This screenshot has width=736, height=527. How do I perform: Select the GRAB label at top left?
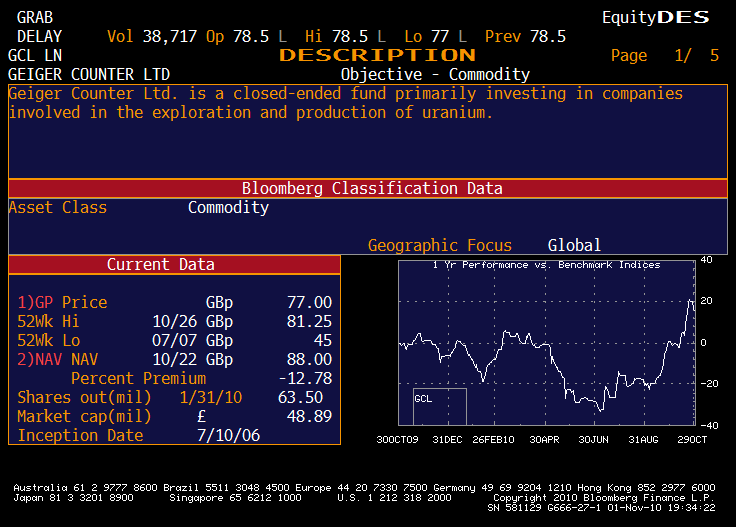35,18
